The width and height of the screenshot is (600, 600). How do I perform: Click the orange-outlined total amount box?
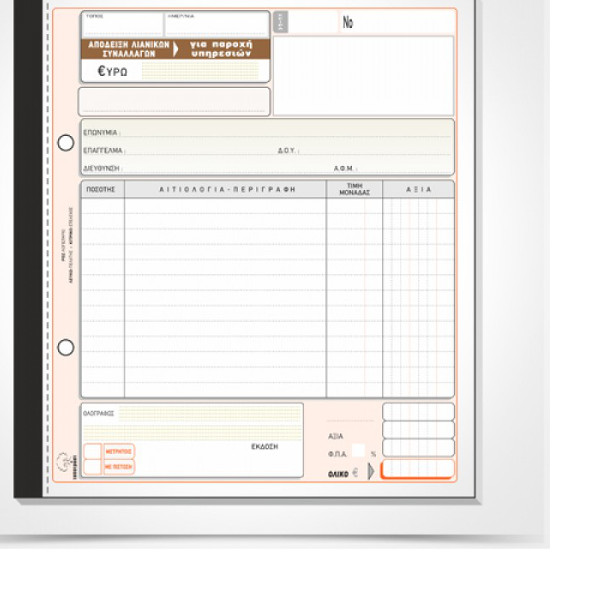[417, 470]
